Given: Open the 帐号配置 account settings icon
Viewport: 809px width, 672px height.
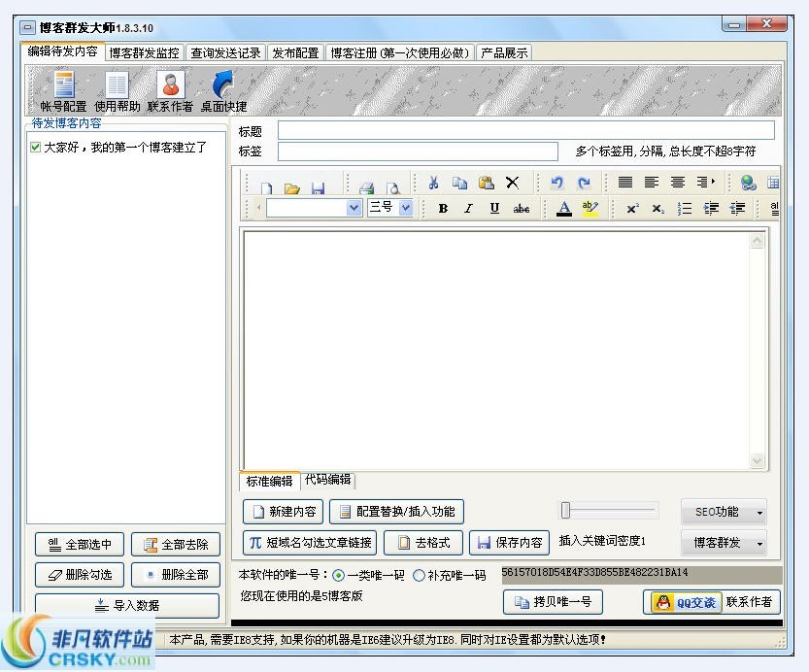Looking at the screenshot, I should (x=63, y=90).
